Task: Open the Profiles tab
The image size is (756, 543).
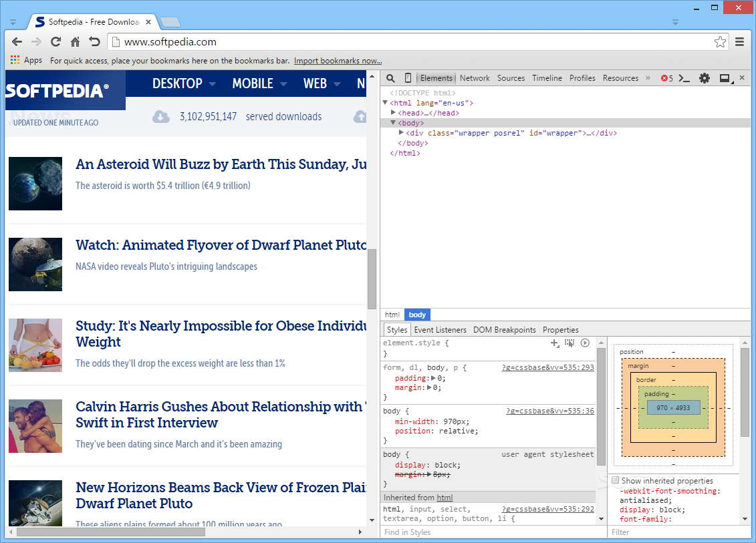Action: [x=582, y=78]
